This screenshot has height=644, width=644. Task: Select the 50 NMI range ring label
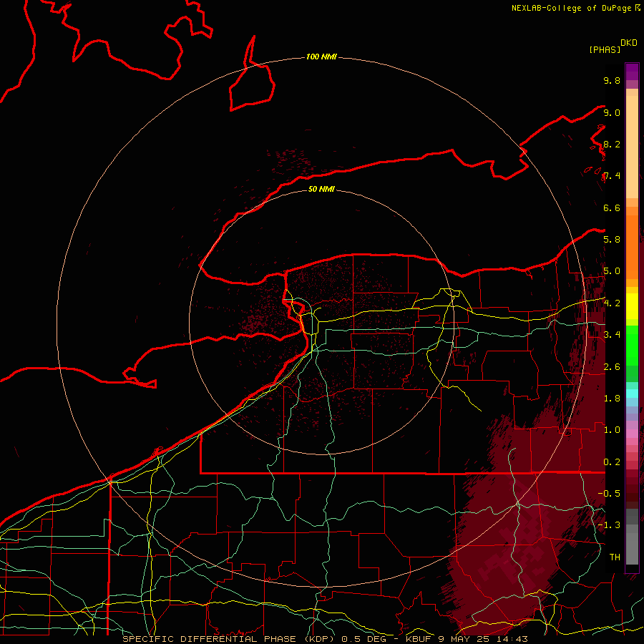click(x=321, y=189)
